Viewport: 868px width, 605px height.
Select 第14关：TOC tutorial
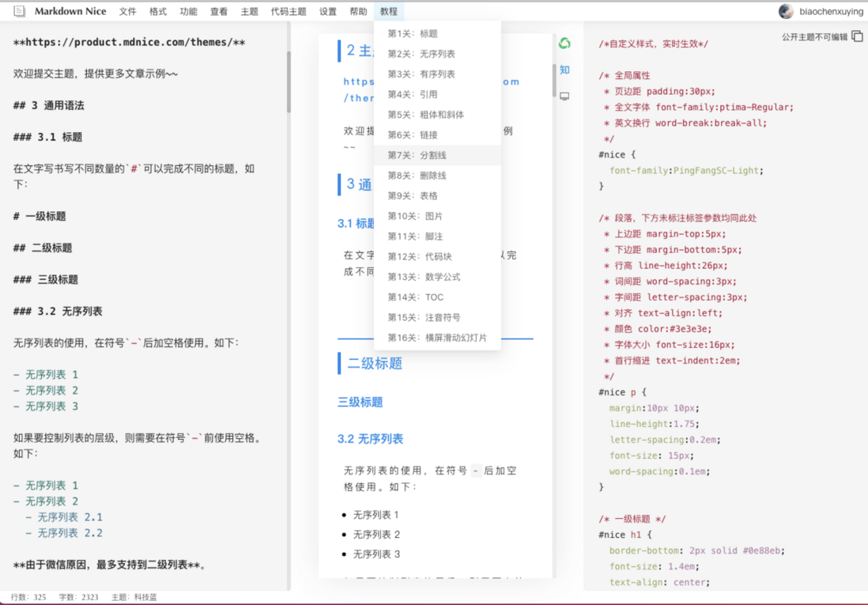pos(437,297)
